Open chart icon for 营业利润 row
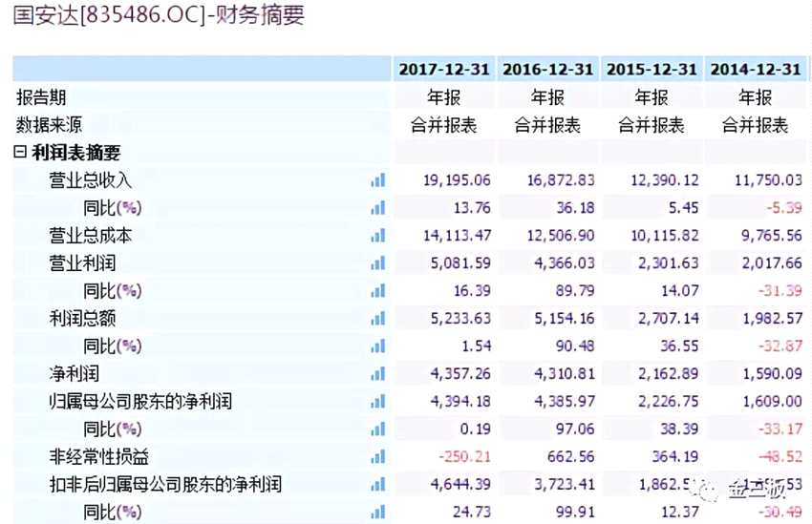The height and width of the screenshot is (524, 812). [x=378, y=263]
